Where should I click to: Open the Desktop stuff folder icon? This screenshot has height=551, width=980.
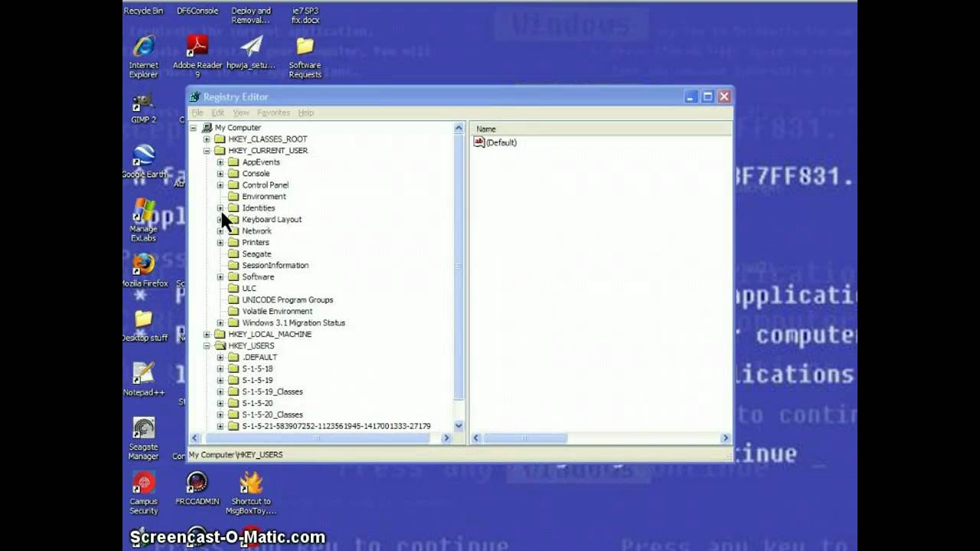click(x=144, y=320)
